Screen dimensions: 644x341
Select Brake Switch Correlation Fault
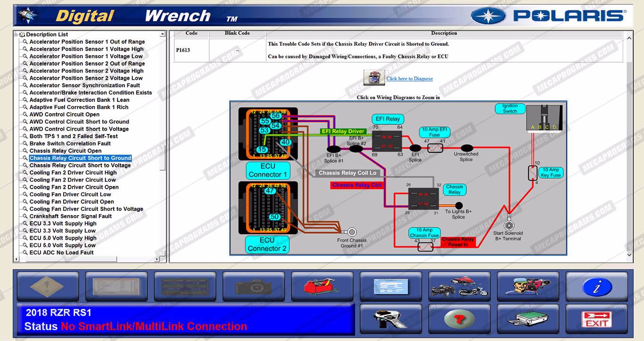coord(70,143)
